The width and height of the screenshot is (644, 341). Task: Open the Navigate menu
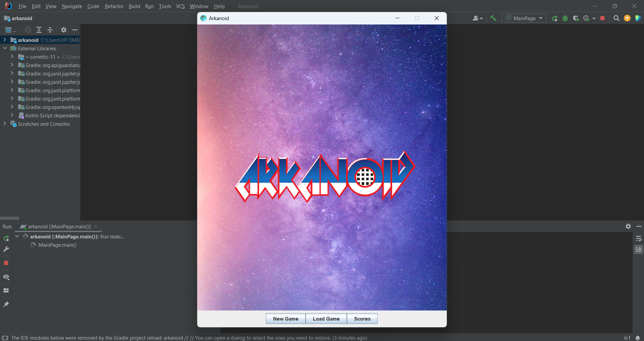tap(72, 6)
